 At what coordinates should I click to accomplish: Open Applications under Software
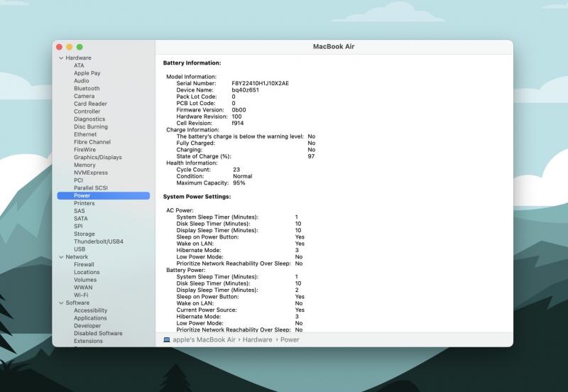tap(91, 318)
